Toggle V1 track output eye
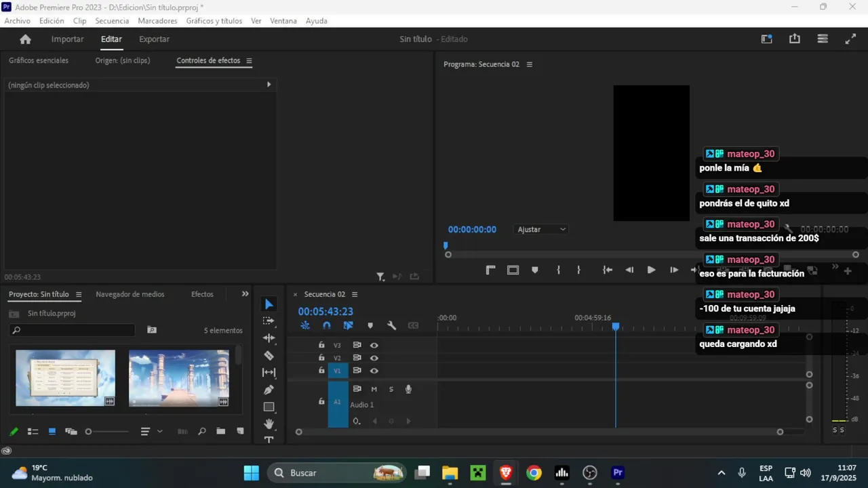 click(374, 371)
